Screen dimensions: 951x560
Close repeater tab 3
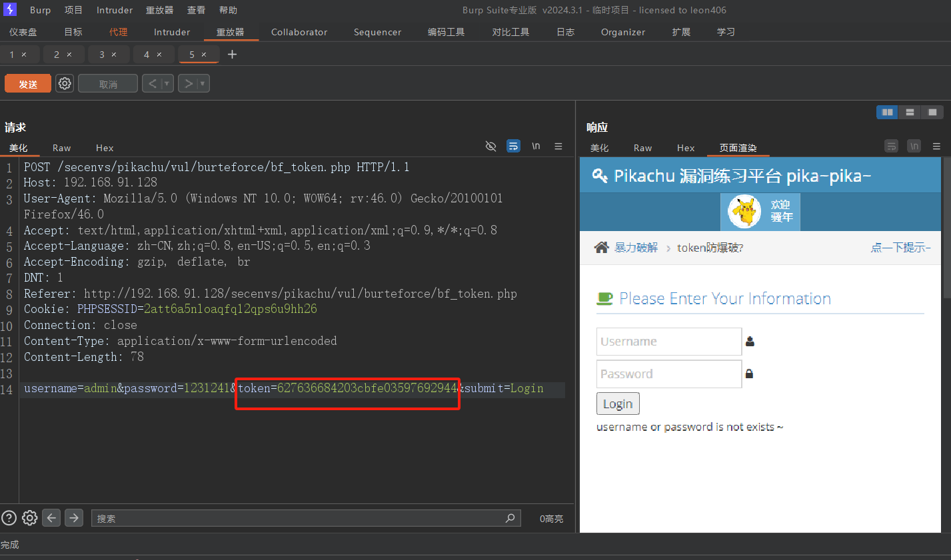coord(114,55)
